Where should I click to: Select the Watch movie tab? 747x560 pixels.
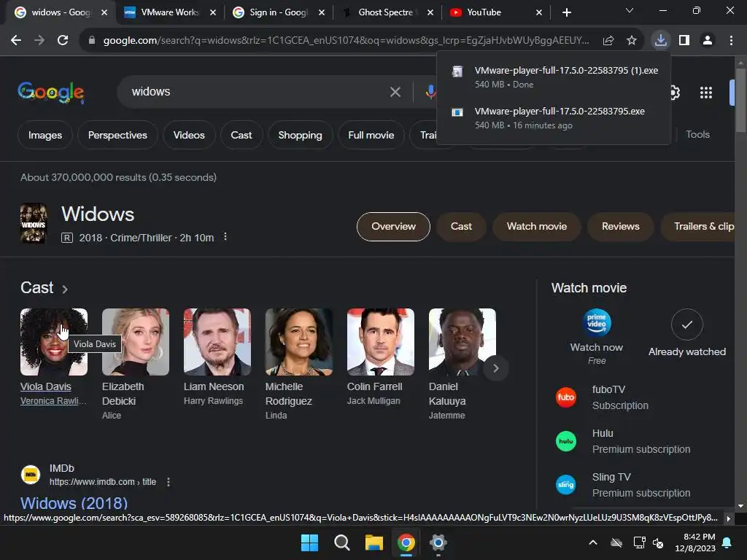click(x=537, y=227)
